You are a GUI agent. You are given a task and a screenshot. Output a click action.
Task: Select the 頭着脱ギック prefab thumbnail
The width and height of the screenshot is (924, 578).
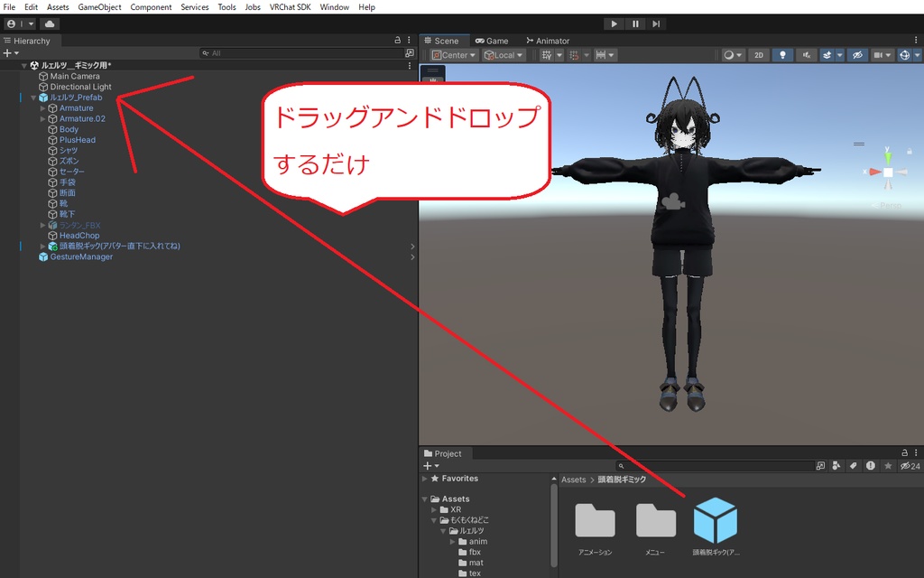click(x=716, y=522)
